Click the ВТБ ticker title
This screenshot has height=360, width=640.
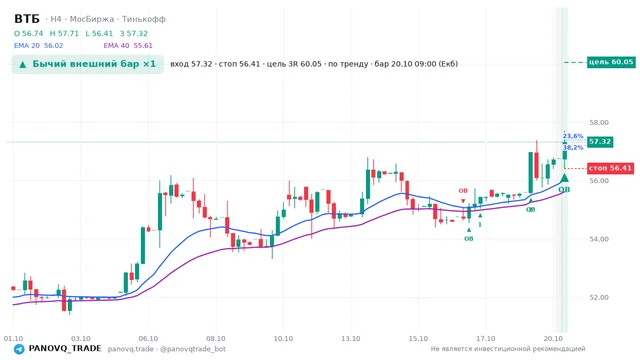(x=27, y=19)
